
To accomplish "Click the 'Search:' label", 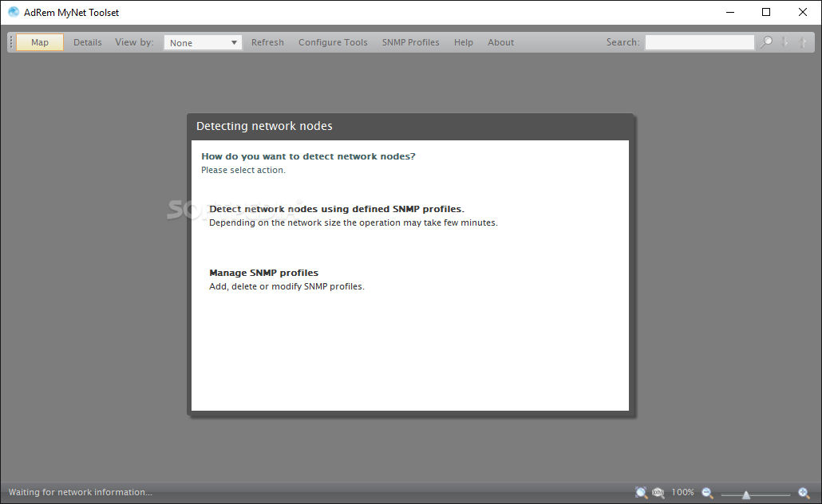I will tap(622, 42).
